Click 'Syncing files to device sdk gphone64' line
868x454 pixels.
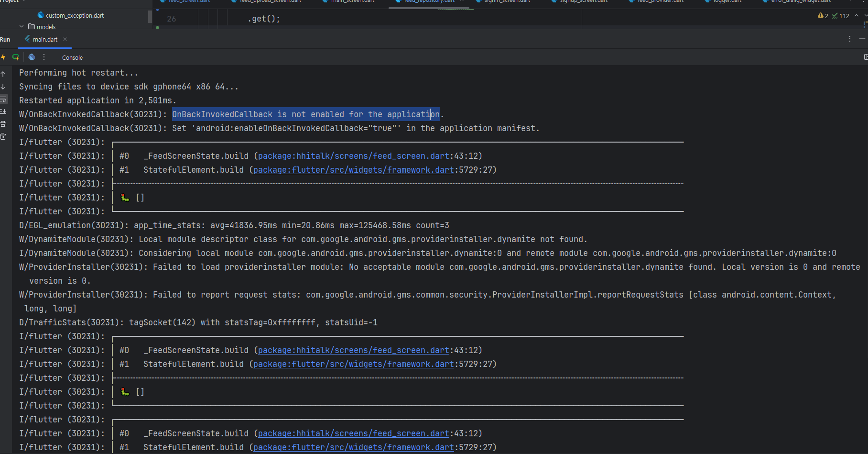click(x=129, y=87)
